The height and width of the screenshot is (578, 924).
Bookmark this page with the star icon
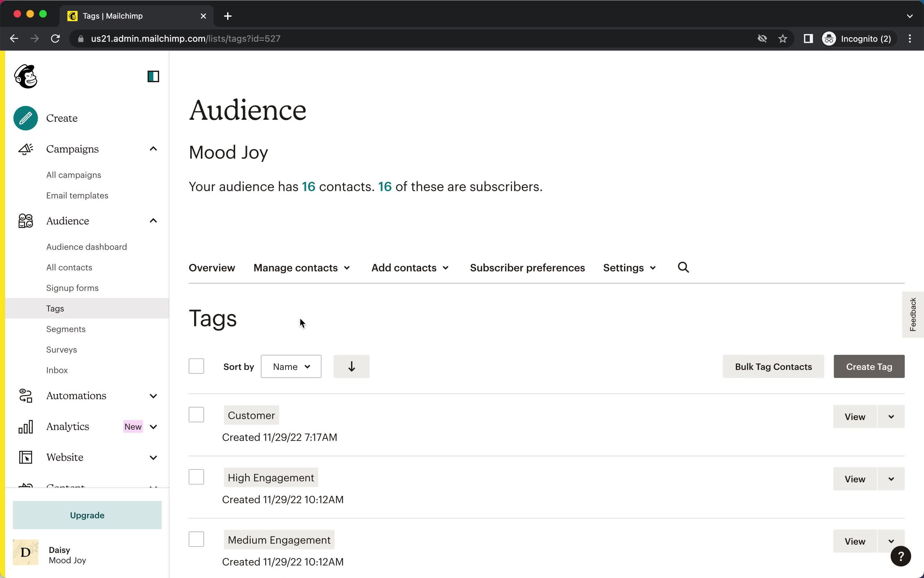pos(783,39)
